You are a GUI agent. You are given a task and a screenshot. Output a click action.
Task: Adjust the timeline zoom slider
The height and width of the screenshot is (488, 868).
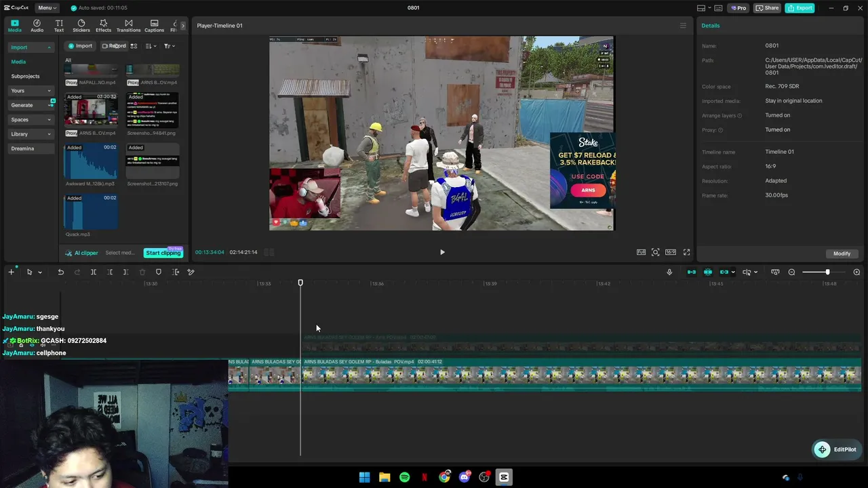pyautogui.click(x=827, y=272)
